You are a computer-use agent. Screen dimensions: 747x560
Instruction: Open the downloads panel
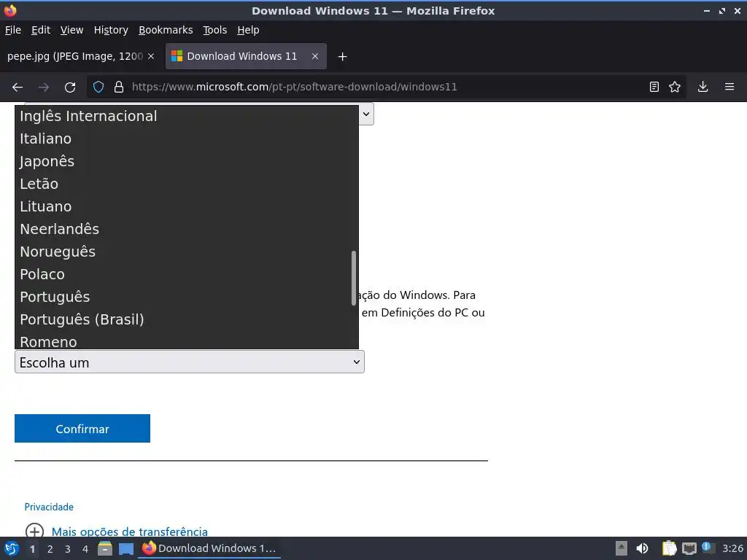pos(703,87)
